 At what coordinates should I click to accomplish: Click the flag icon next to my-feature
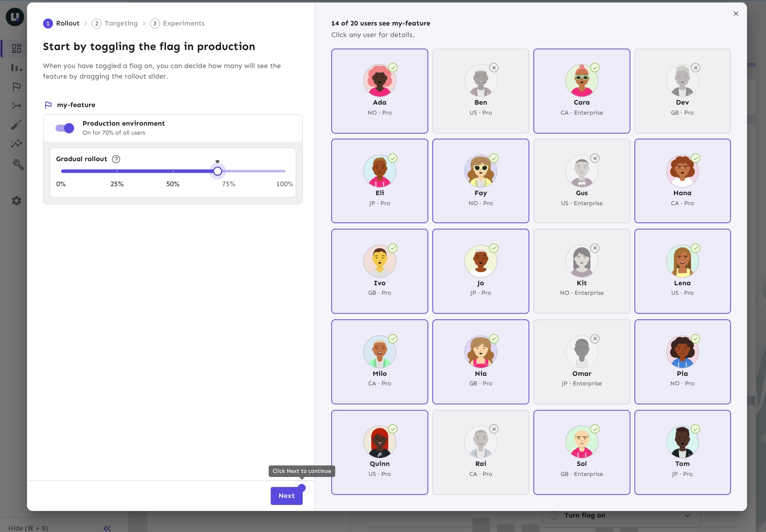point(48,105)
